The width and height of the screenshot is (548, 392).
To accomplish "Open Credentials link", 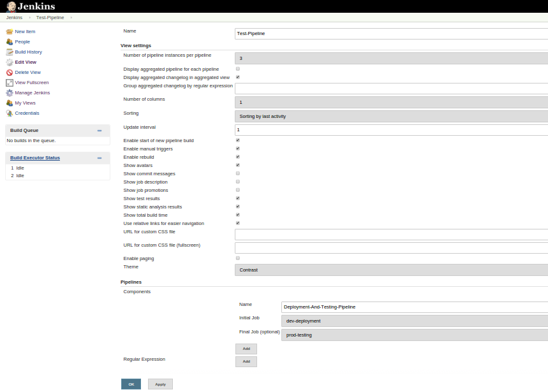I will coord(27,113).
